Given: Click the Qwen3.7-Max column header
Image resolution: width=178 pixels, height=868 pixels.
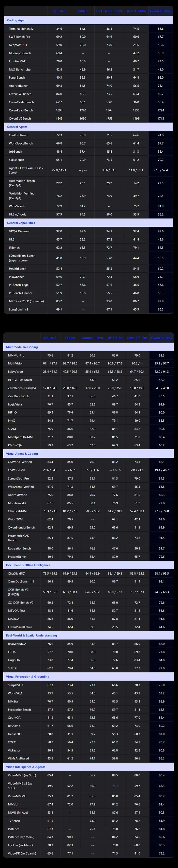Looking at the screenshot, I should 136,11.
